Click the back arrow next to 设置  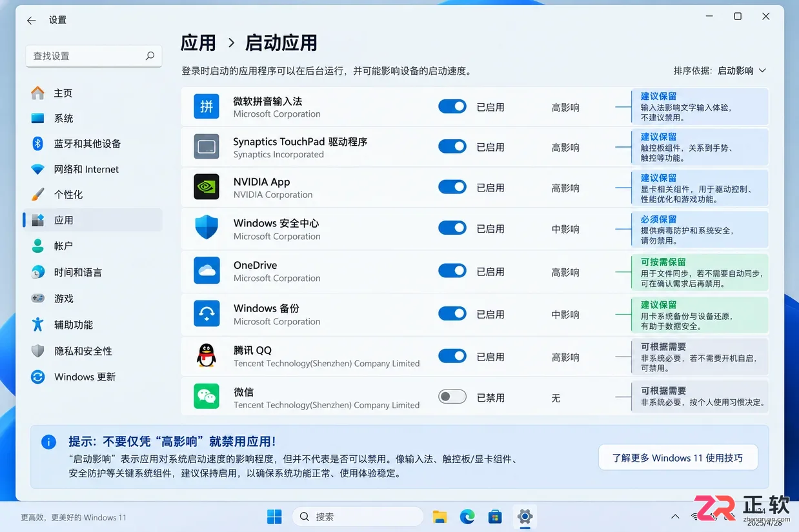[x=31, y=21]
